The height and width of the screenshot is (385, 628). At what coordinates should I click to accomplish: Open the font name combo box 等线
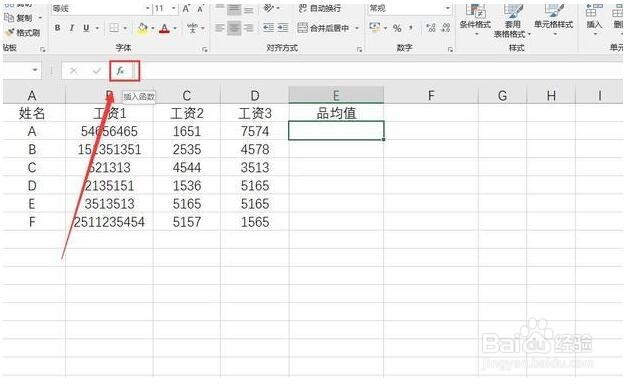101,8
